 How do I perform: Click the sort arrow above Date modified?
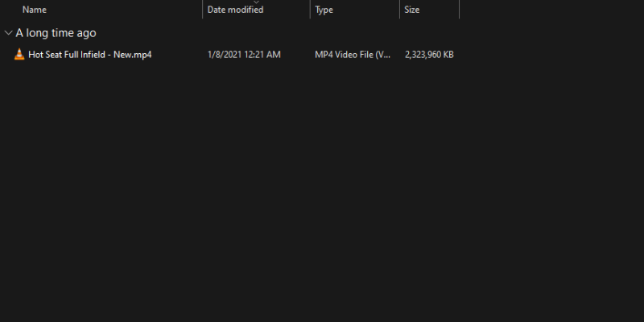pyautogui.click(x=256, y=2)
